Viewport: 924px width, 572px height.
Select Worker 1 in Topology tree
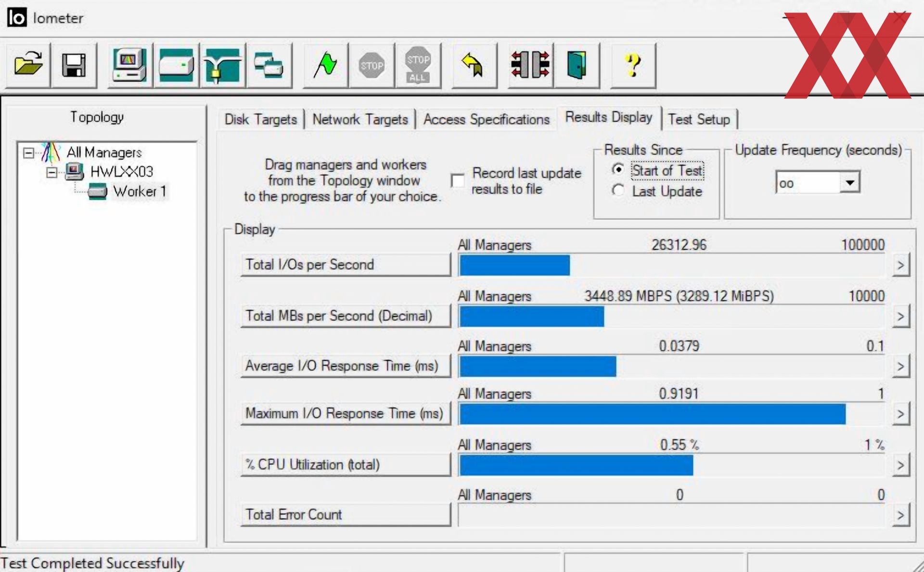click(x=139, y=191)
